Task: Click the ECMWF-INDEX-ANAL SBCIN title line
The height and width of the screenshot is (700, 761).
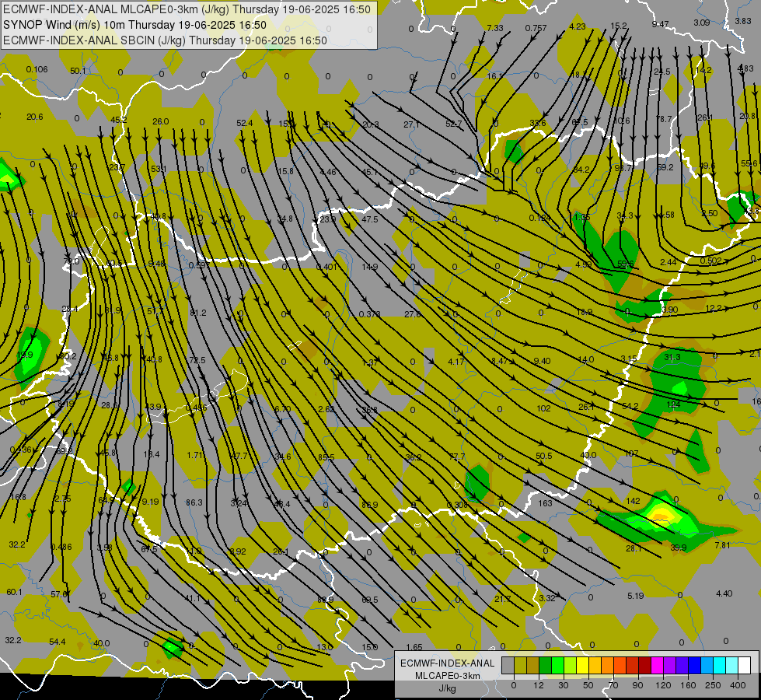Action: 165,40
